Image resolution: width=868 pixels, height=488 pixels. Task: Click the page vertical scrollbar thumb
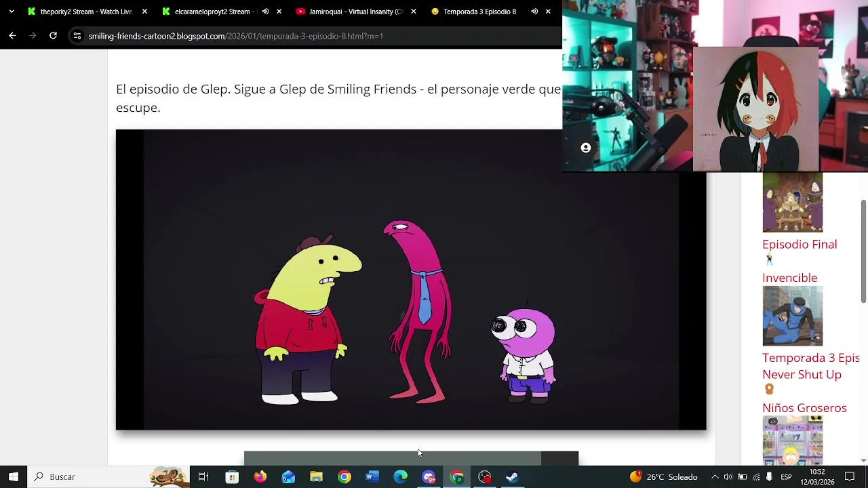click(863, 251)
